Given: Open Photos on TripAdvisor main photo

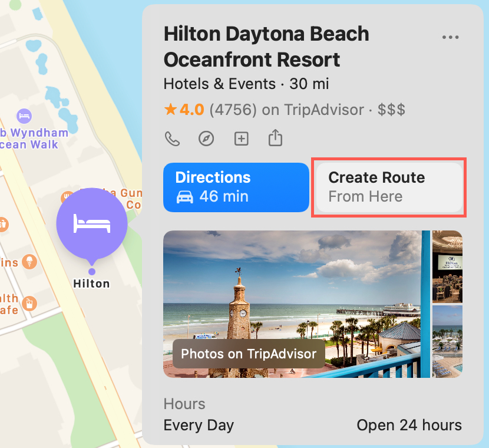Looking at the screenshot, I should click(x=296, y=304).
